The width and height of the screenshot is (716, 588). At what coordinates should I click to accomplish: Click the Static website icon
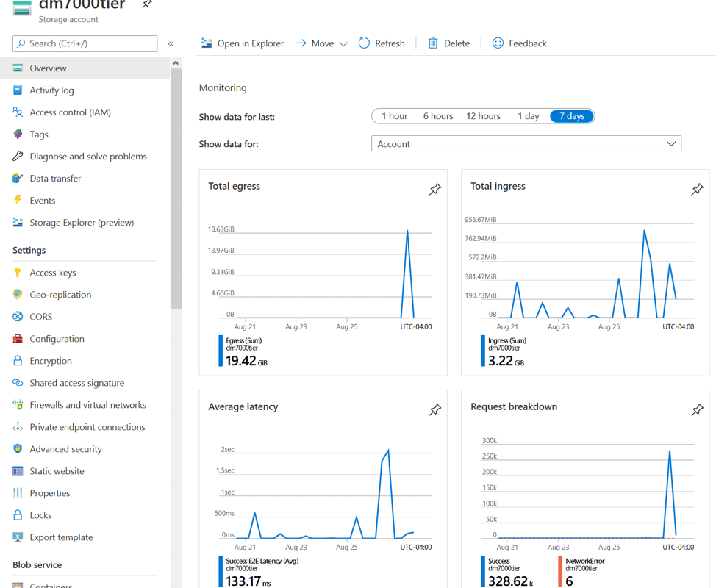[x=18, y=471]
